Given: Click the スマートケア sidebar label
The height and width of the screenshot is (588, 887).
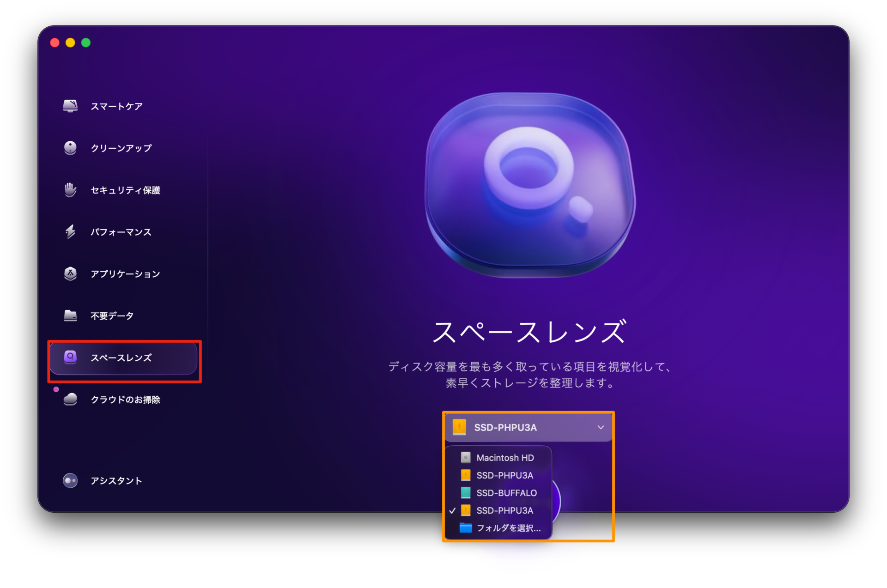Looking at the screenshot, I should coord(116,107).
